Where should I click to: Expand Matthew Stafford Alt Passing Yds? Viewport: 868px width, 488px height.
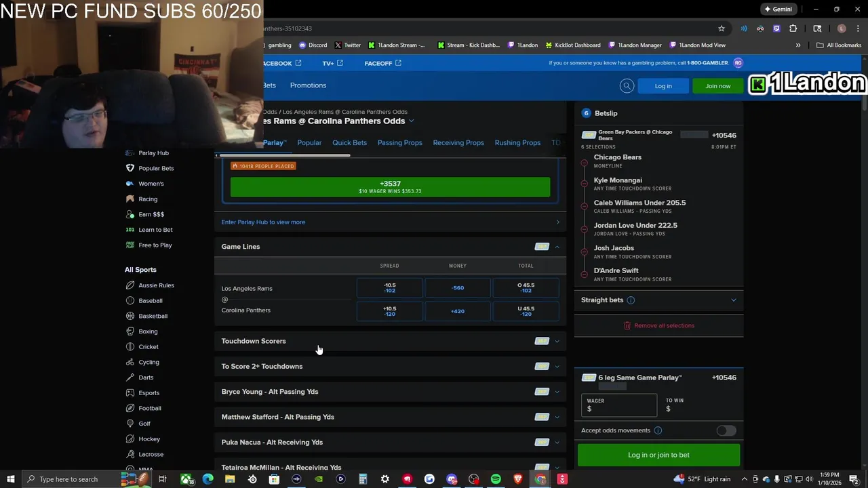[x=557, y=417]
